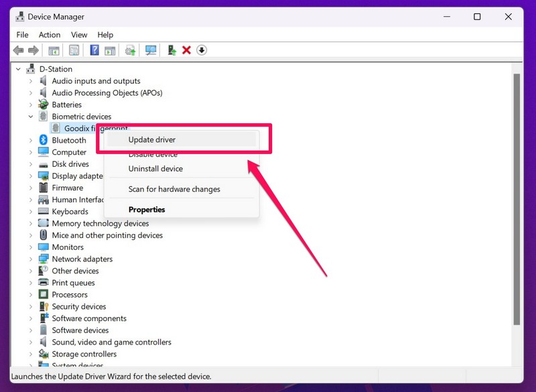Collapse the Biometric devices category
536x392 pixels.
(x=31, y=117)
